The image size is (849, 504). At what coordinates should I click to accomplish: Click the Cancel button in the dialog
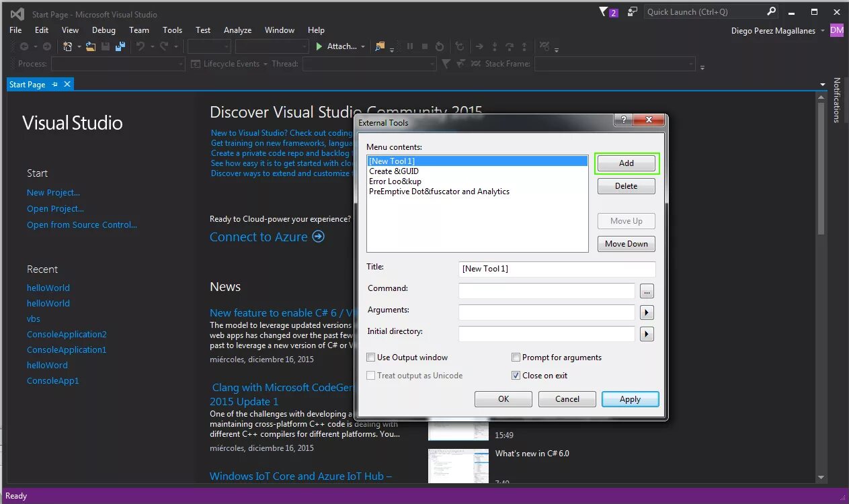click(x=567, y=399)
